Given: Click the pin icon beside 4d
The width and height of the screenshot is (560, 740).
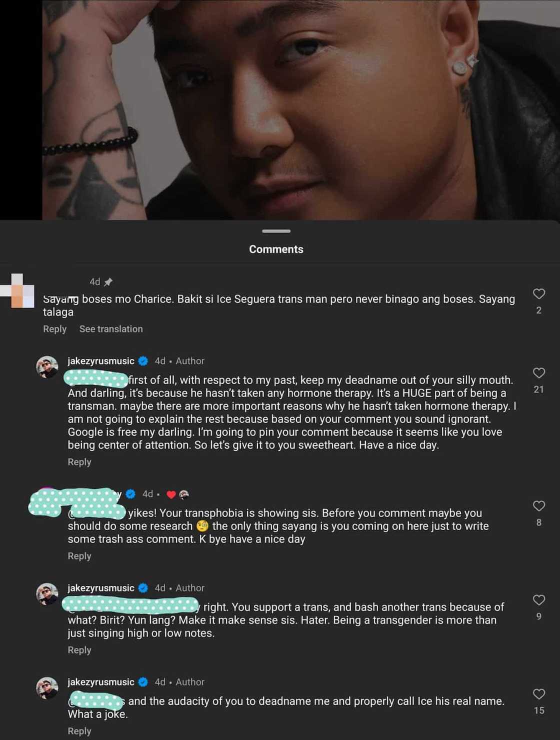Looking at the screenshot, I should (x=108, y=282).
